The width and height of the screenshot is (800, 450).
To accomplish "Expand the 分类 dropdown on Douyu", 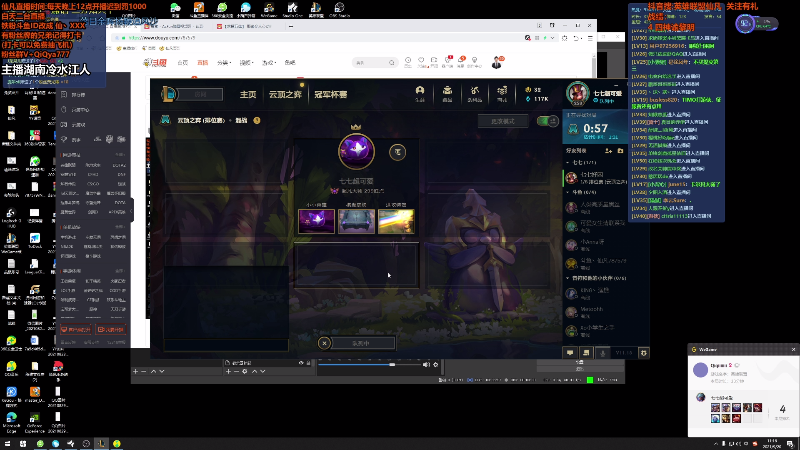I will [x=224, y=63].
